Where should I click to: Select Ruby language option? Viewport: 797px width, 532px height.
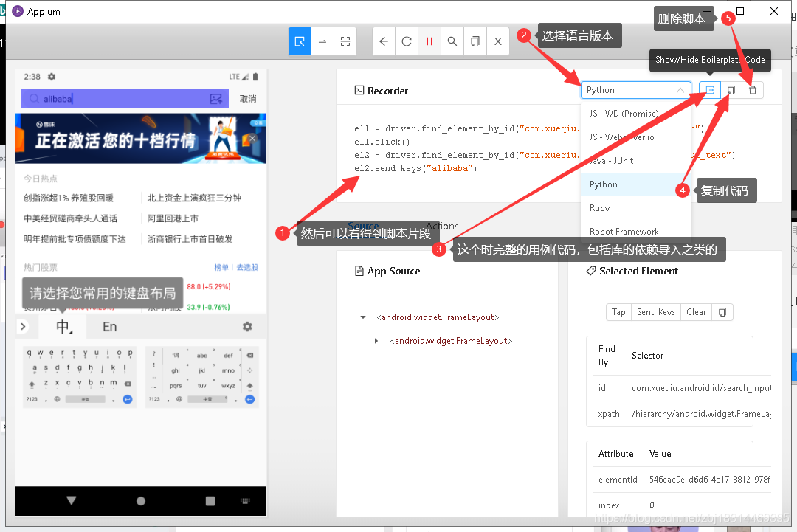[x=636, y=208]
